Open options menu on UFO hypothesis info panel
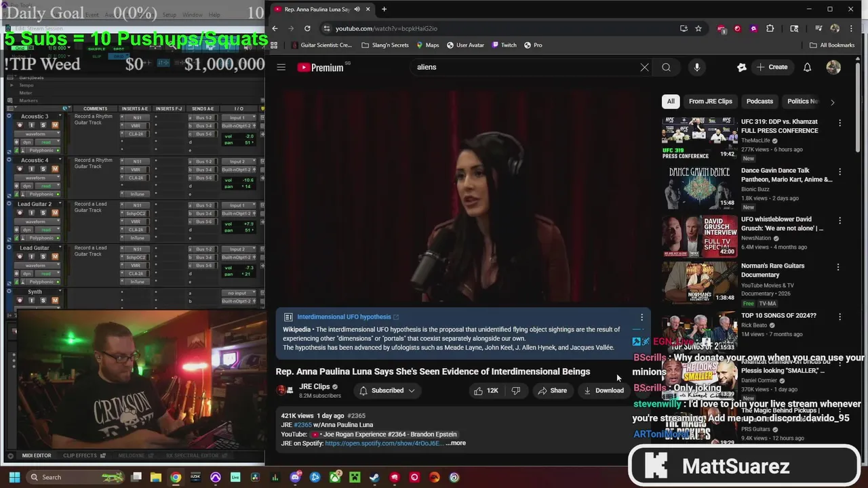868x488 pixels. pos(642,317)
